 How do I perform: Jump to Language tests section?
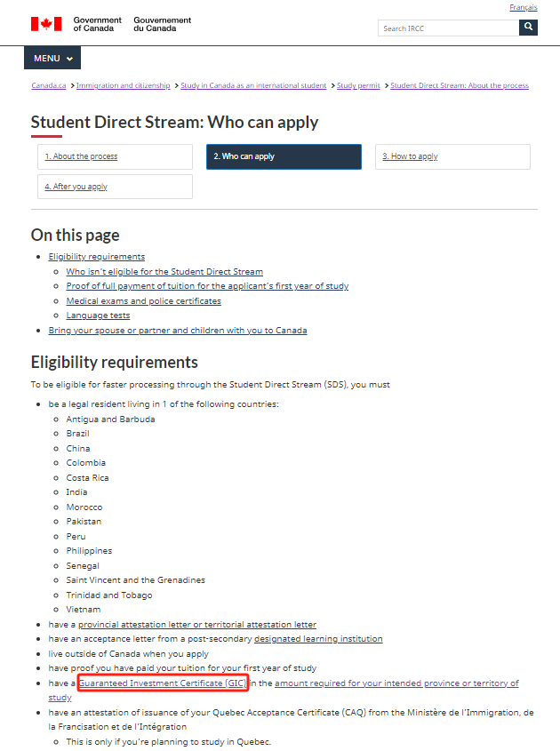coord(98,316)
